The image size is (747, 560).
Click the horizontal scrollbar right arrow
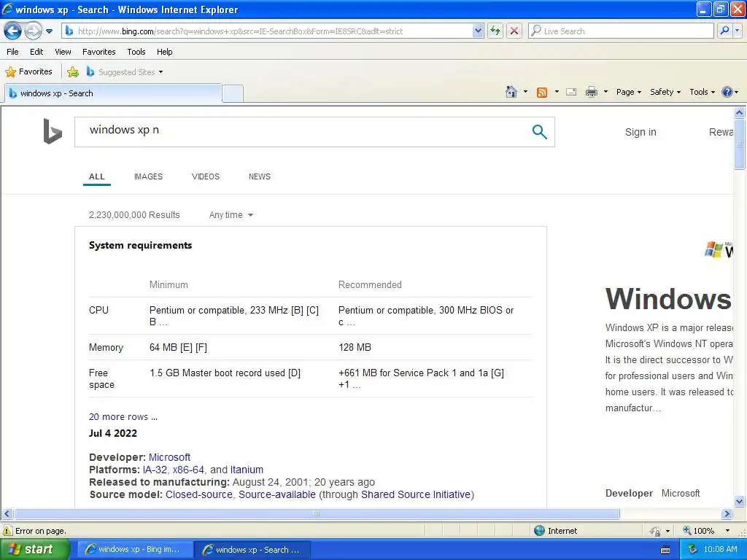[x=727, y=514]
